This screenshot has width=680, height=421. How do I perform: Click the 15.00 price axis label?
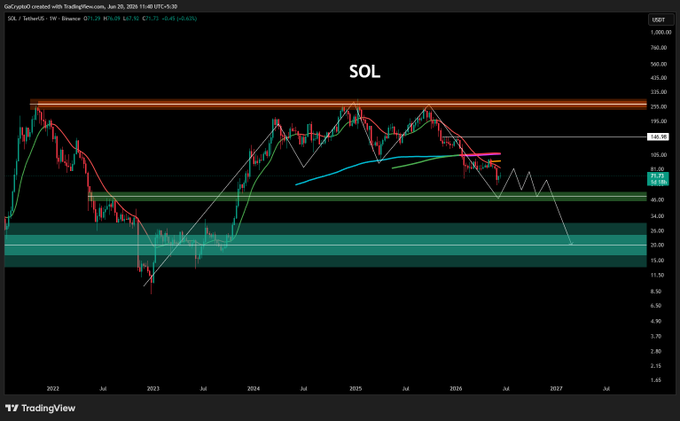point(658,261)
